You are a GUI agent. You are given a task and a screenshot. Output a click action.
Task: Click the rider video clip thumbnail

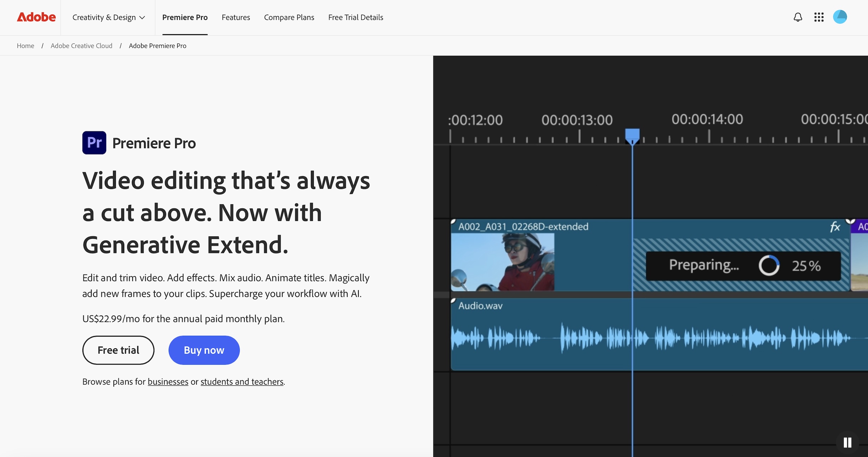coord(502,262)
